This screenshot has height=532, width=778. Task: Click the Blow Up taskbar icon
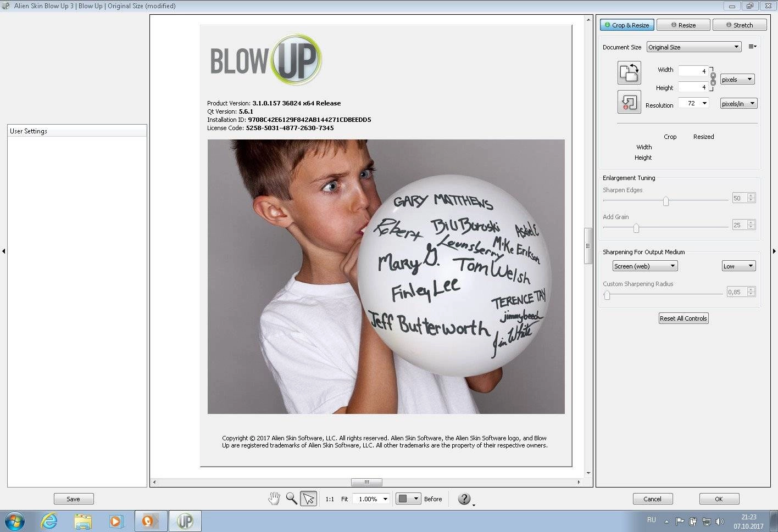pos(185,521)
